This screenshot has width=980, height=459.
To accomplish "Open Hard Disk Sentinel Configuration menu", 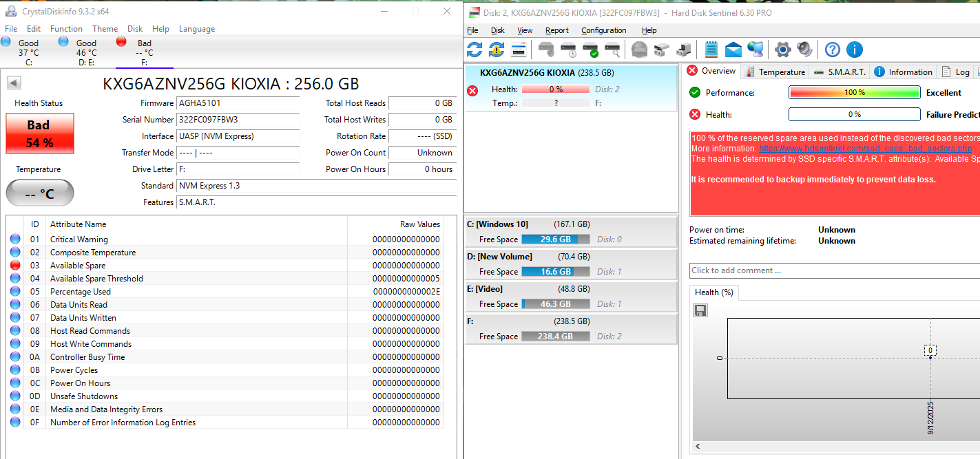I will pyautogui.click(x=604, y=30).
